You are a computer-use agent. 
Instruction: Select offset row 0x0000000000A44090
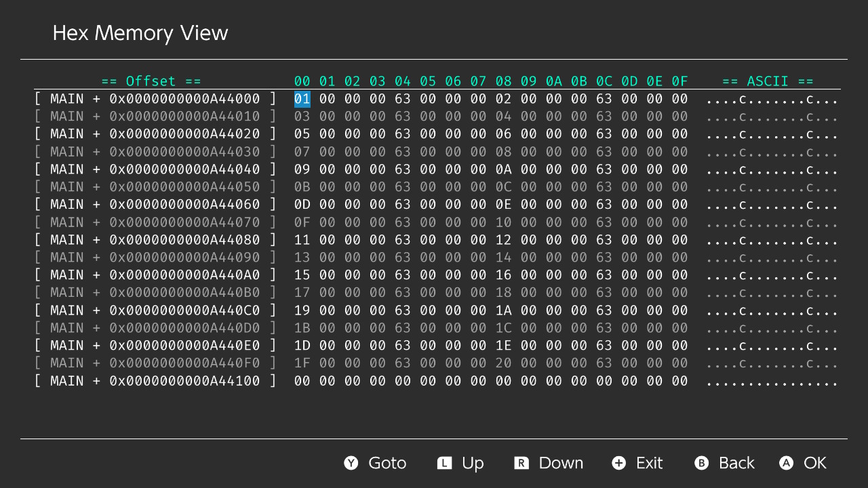click(x=155, y=258)
